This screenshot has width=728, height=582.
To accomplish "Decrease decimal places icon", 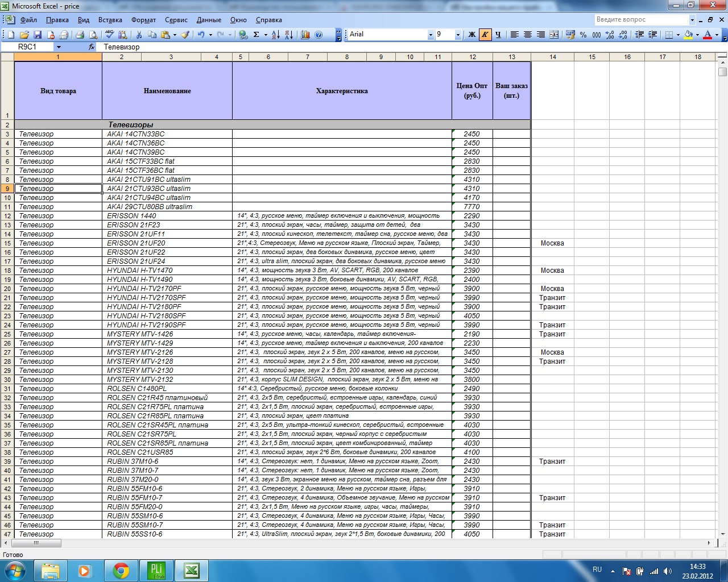I will pos(623,35).
